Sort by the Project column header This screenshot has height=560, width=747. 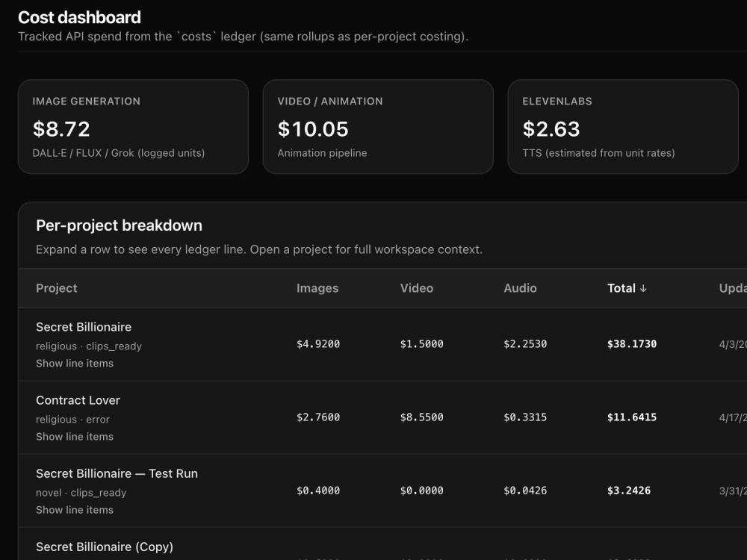57,288
